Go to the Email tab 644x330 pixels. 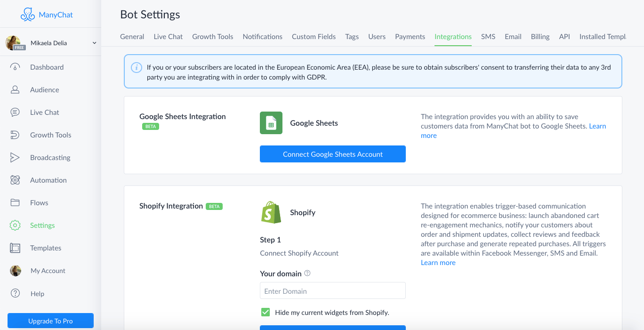(513, 36)
